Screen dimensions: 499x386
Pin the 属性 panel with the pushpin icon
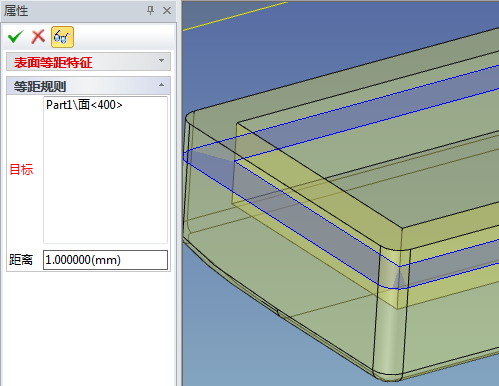(150, 11)
